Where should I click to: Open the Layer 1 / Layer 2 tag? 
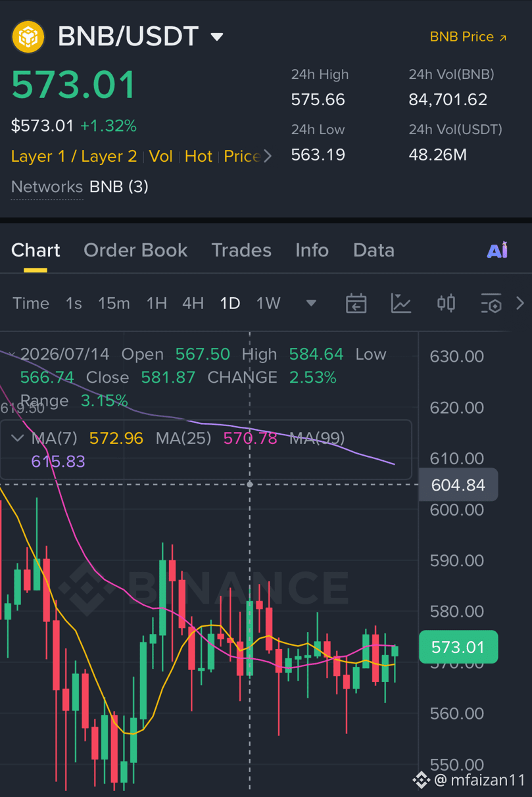coord(74,157)
